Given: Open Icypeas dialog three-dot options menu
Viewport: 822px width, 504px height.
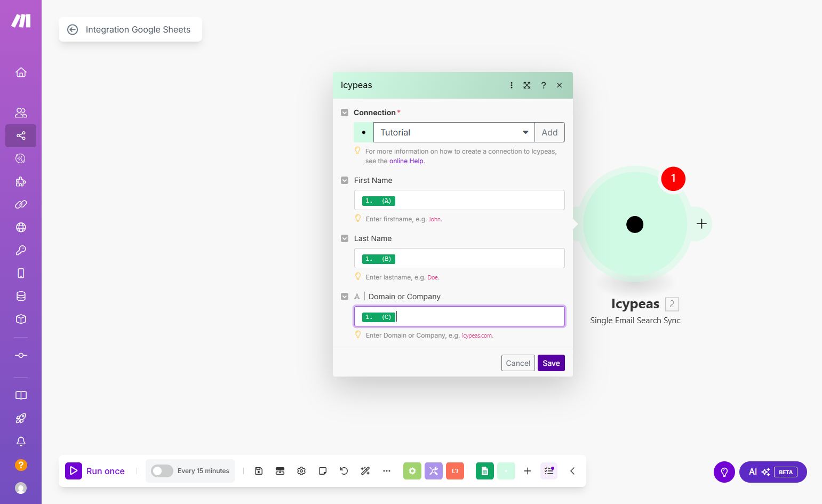Looking at the screenshot, I should 512,85.
